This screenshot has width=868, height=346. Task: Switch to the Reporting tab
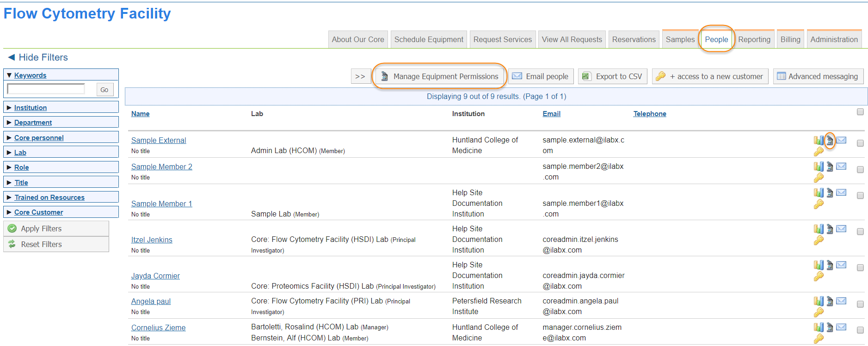pyautogui.click(x=754, y=40)
